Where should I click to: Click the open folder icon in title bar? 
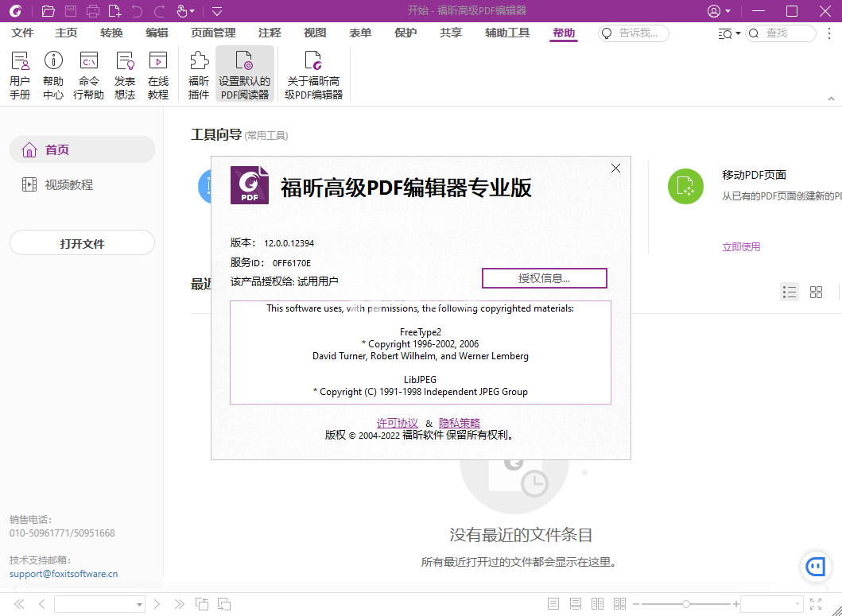(x=49, y=11)
